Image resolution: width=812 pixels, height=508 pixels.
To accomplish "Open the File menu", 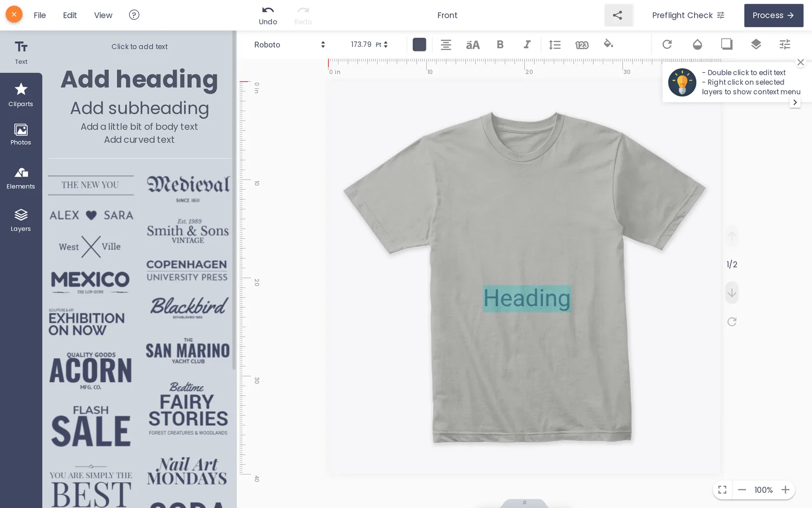I will click(x=40, y=15).
